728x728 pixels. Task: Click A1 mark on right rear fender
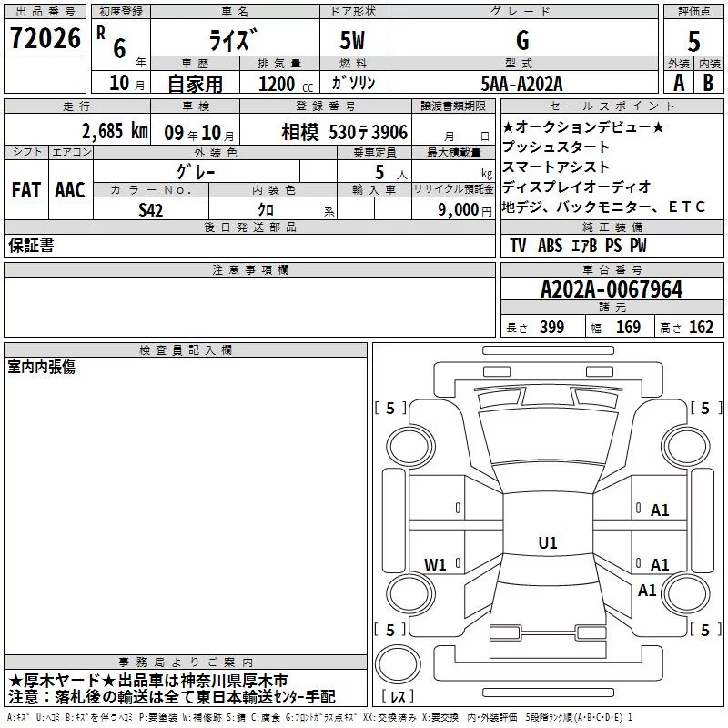[647, 590]
